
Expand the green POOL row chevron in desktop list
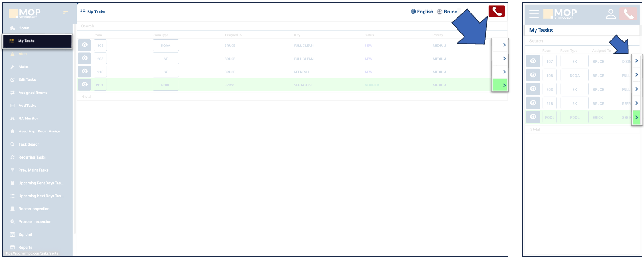[504, 85]
